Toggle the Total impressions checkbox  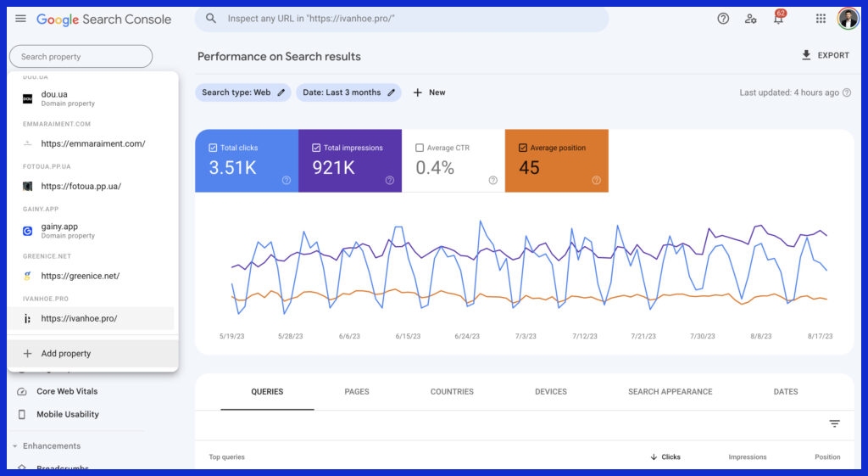pyautogui.click(x=316, y=148)
